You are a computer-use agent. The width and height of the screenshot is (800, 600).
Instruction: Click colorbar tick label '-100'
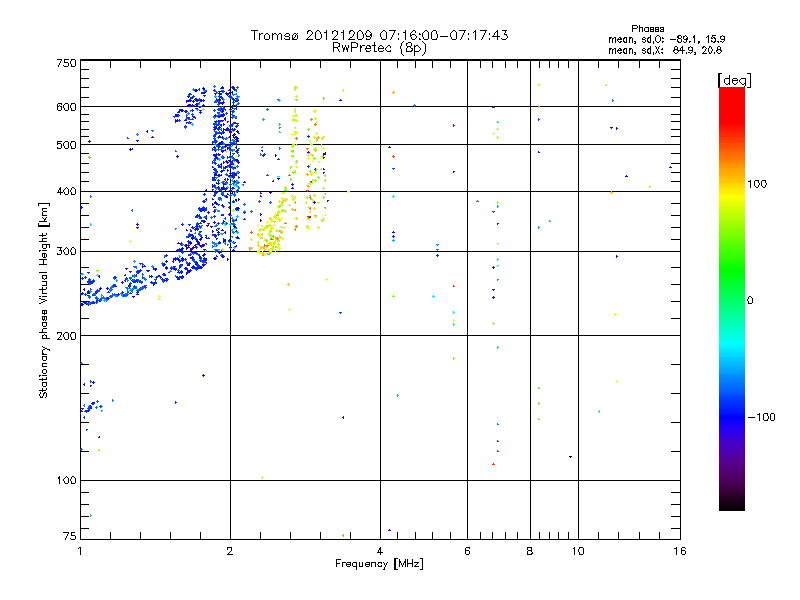[x=761, y=417]
